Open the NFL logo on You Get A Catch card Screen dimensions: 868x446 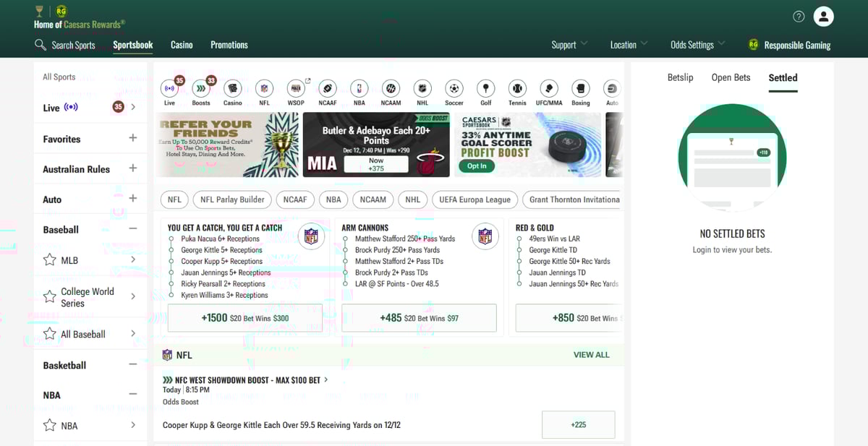coord(311,236)
